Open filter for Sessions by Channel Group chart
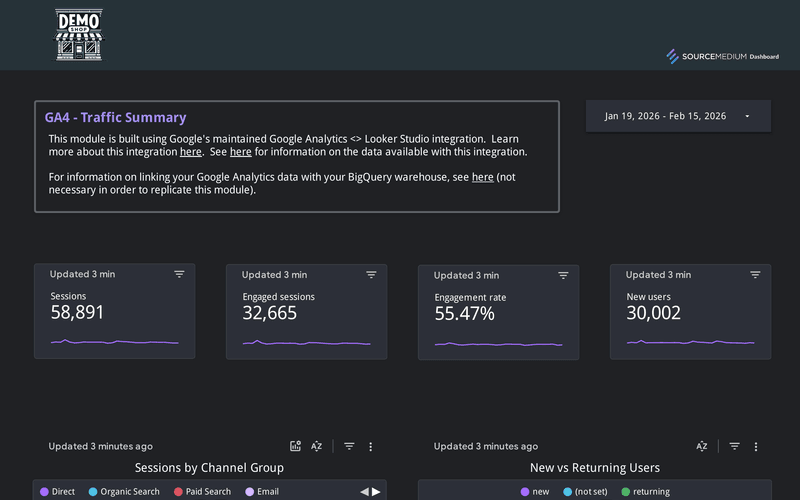800x500 pixels. [x=349, y=446]
